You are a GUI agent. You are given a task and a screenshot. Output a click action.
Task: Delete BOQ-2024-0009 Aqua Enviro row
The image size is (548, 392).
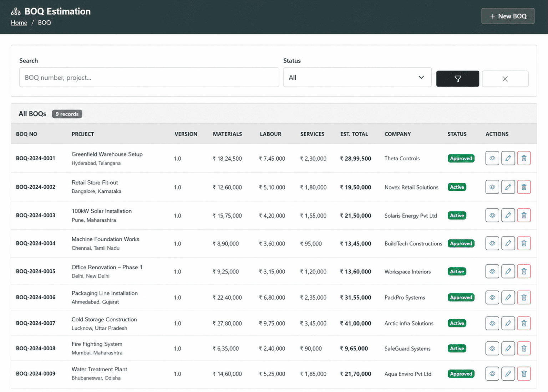click(524, 374)
